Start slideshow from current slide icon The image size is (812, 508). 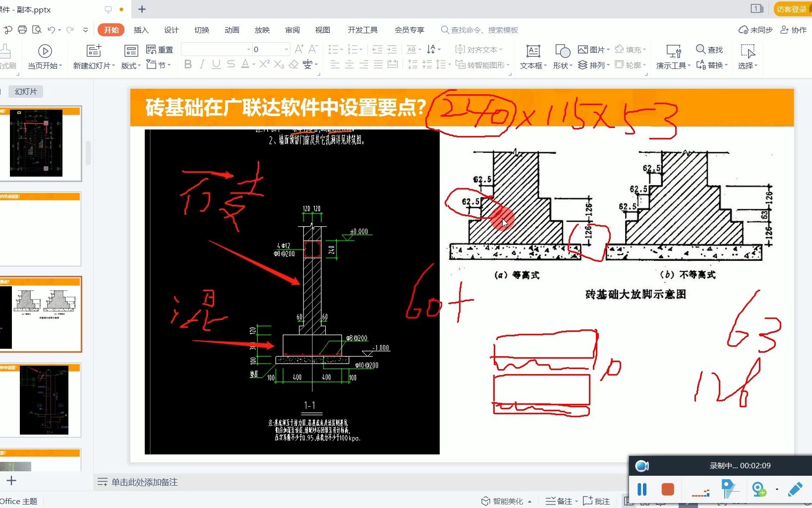click(x=45, y=51)
